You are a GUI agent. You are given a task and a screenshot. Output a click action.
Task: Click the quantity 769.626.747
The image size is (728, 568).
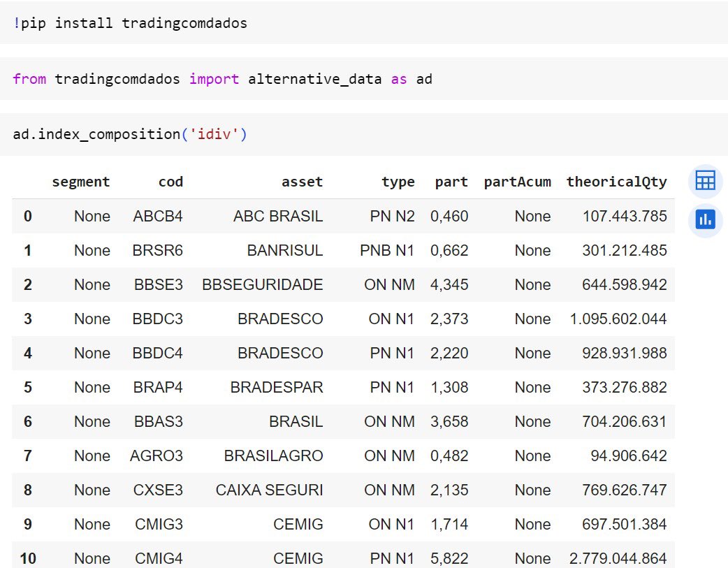(x=625, y=490)
